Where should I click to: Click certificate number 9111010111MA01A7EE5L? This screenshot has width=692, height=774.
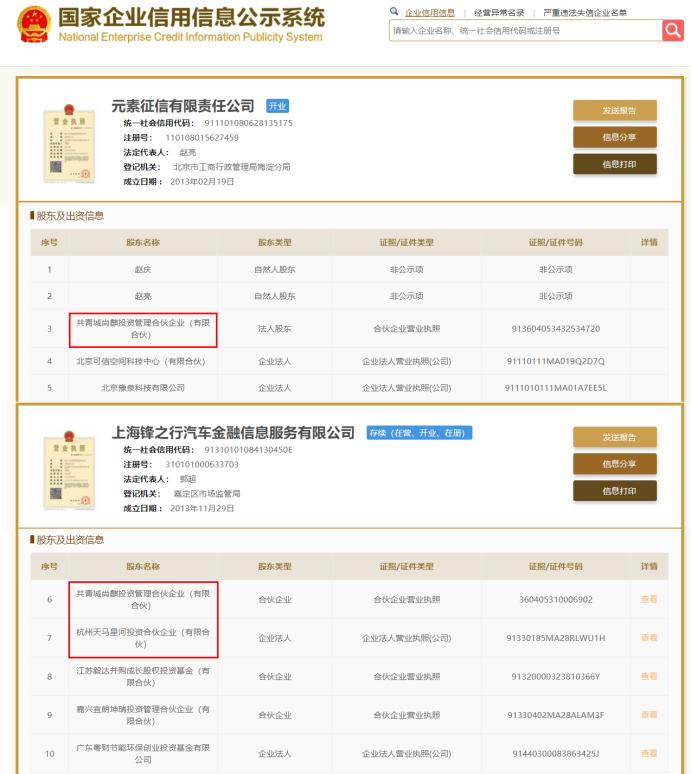click(x=556, y=388)
